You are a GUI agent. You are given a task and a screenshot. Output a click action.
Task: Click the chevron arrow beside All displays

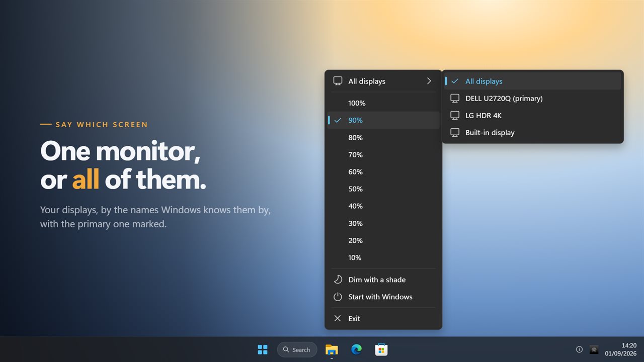429,81
